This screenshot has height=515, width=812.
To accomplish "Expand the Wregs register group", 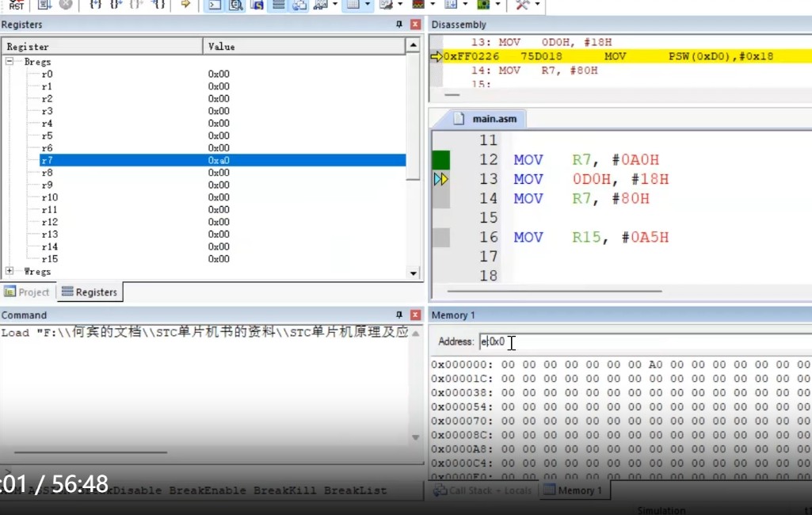I will pos(10,272).
